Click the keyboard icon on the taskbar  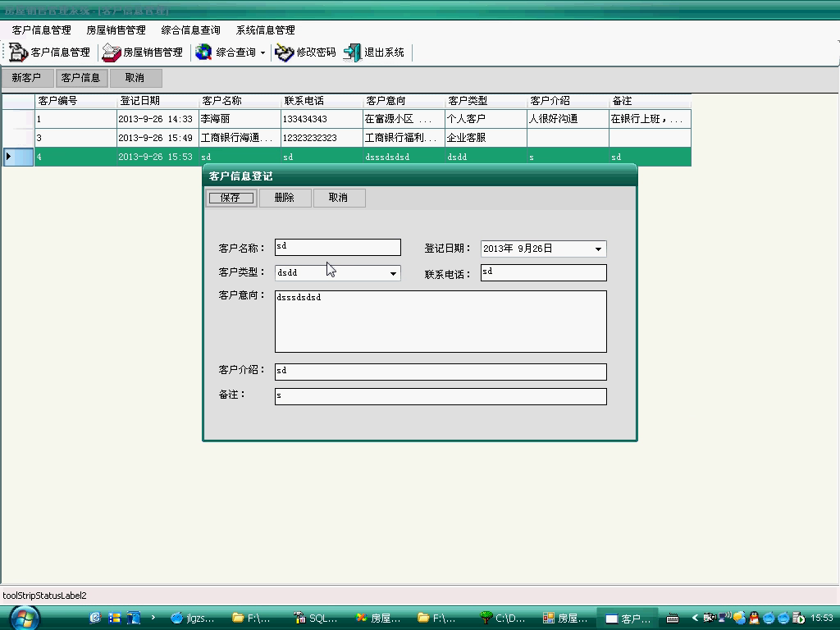pyautogui.click(x=673, y=619)
